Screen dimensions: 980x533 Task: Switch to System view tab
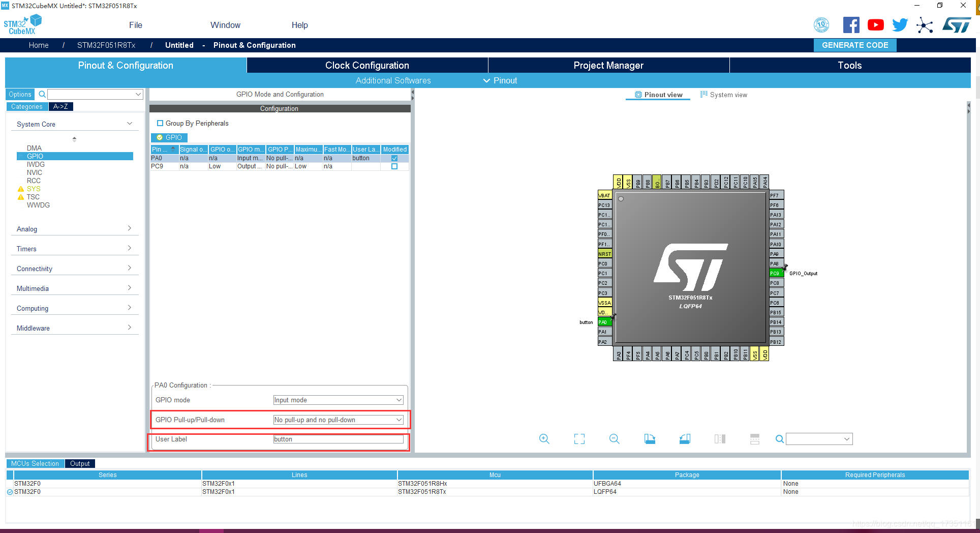(x=724, y=95)
